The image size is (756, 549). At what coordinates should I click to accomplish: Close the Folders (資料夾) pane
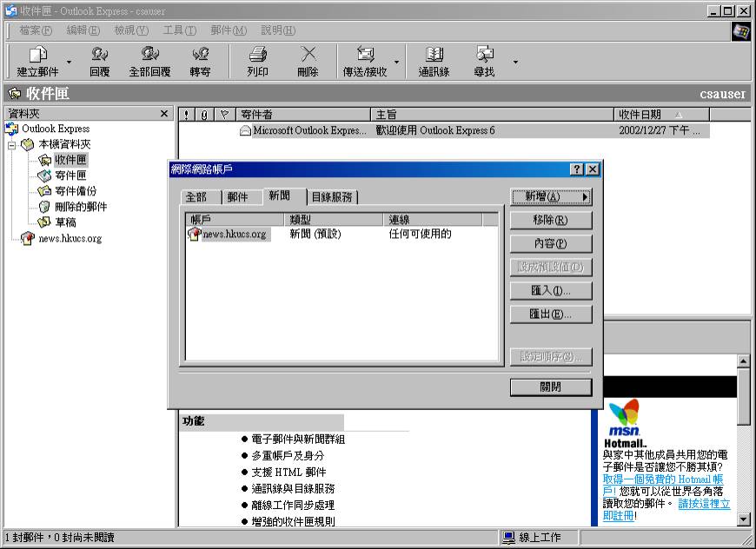pos(164,114)
